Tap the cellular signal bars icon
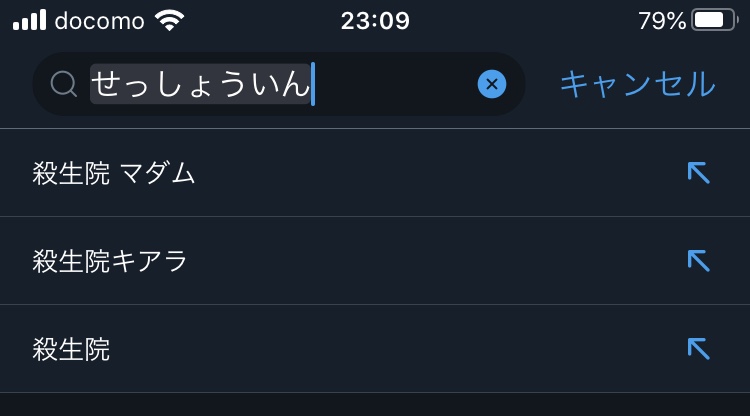This screenshot has height=416, width=750. [30, 20]
